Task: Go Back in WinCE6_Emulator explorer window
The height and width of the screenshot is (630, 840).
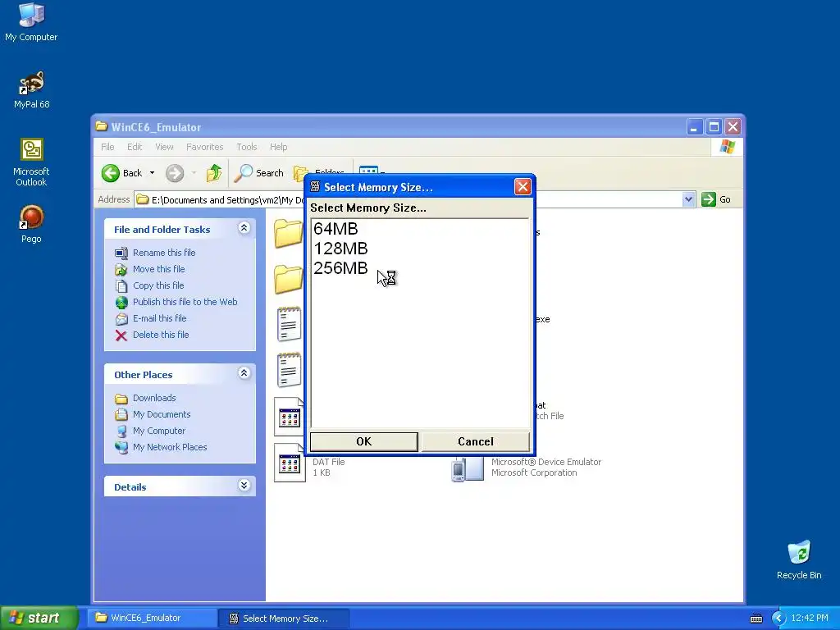Action: pyautogui.click(x=122, y=173)
